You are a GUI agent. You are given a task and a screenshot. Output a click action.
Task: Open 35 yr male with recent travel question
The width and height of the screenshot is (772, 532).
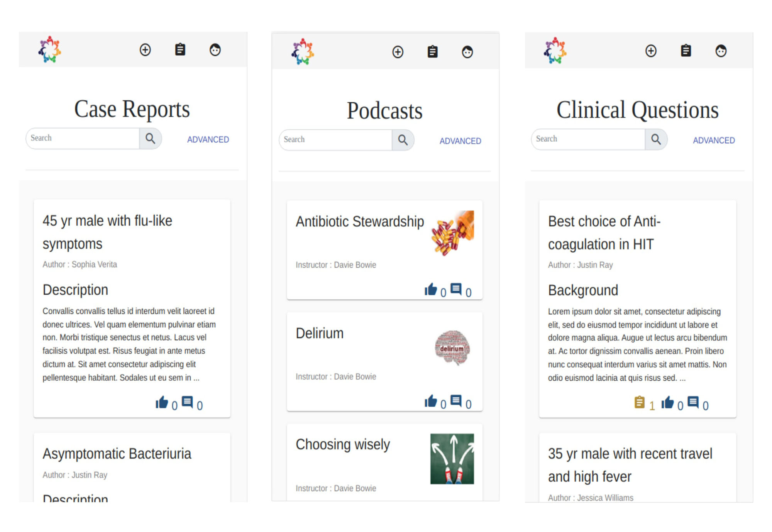(630, 465)
